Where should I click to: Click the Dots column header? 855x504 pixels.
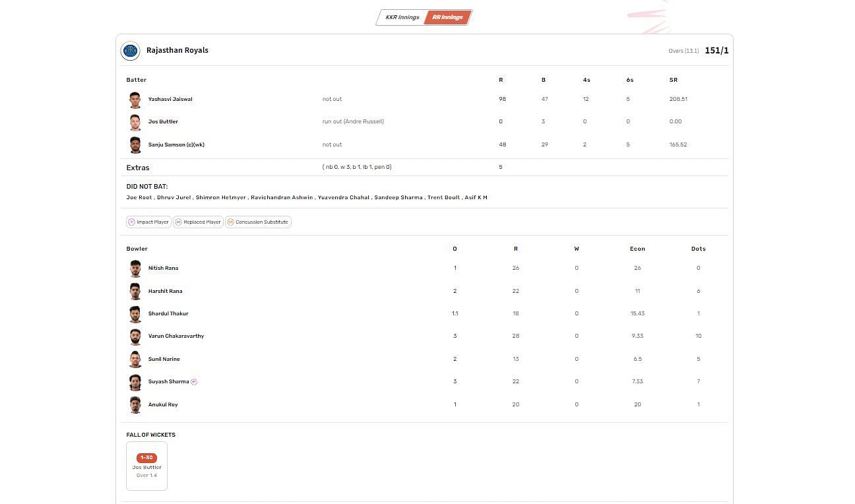pos(699,249)
